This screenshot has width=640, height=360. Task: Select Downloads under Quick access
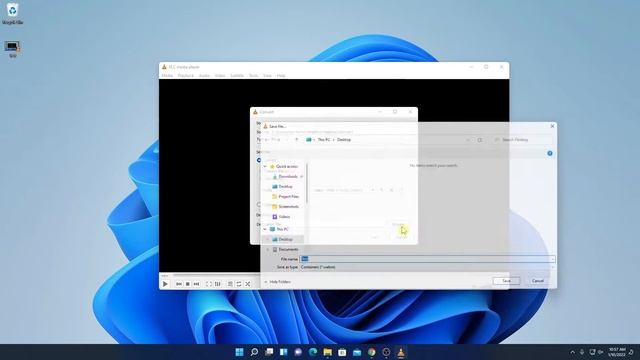pos(288,176)
